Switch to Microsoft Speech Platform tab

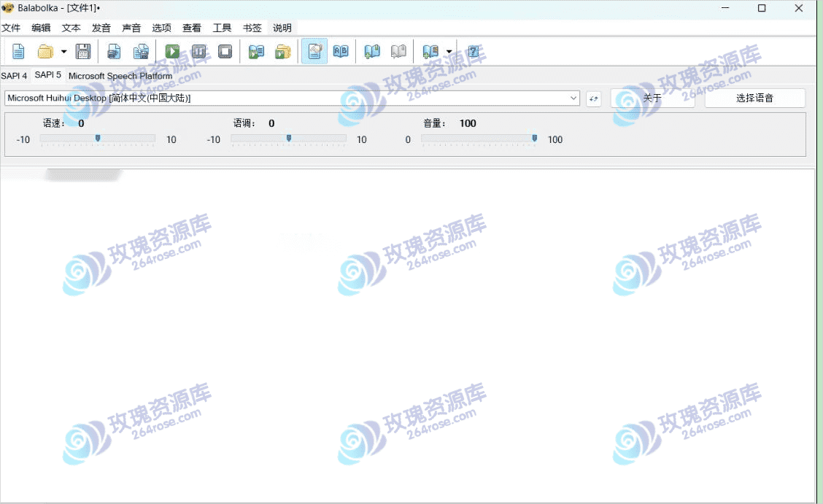click(x=120, y=76)
